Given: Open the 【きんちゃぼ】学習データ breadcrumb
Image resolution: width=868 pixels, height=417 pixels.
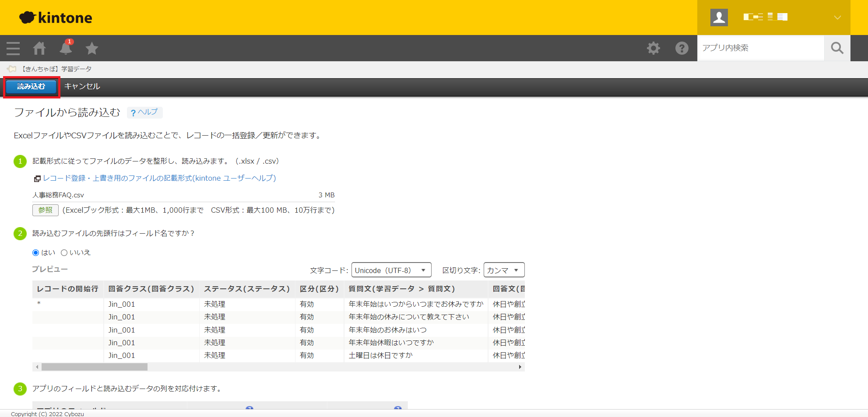Looking at the screenshot, I should 57,69.
